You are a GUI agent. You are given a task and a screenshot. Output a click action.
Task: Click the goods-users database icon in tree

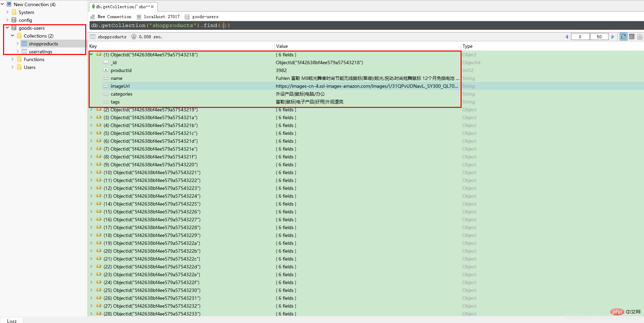14,28
